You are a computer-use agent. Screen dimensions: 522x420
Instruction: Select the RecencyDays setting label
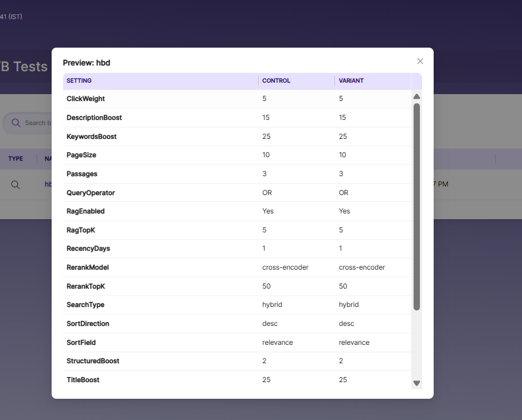(x=88, y=248)
